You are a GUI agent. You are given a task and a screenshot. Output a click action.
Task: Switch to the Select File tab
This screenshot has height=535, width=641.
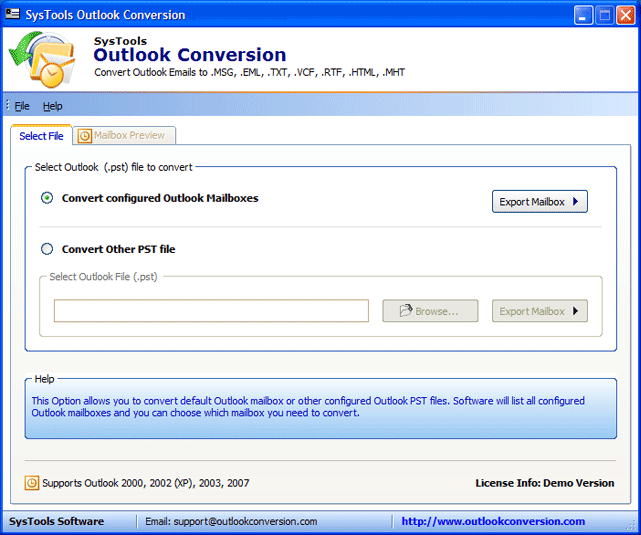point(41,136)
